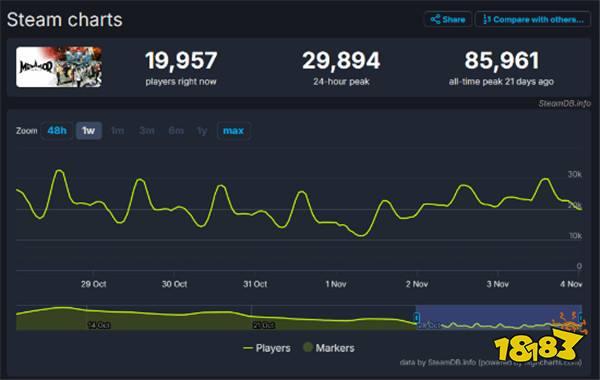Click the right handle of the navigator range
The image size is (600, 380).
(581, 317)
